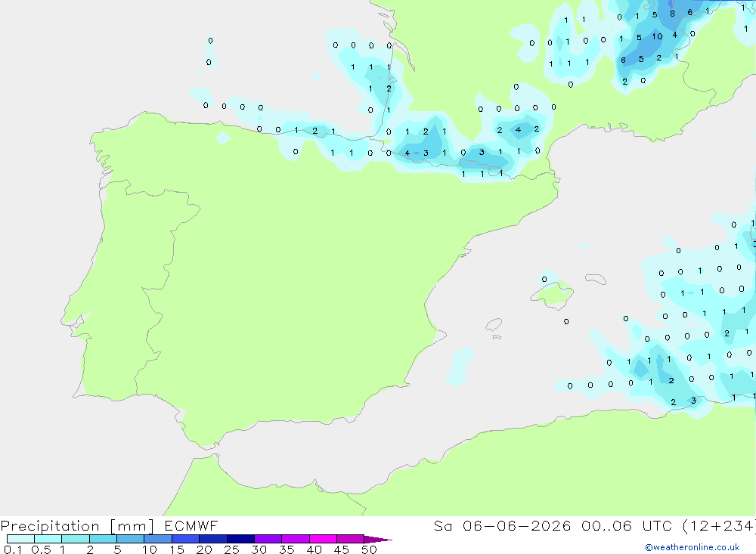Select the 25–30 mm violet legend swatch
The height and width of the screenshot is (554, 756).
coord(240,539)
